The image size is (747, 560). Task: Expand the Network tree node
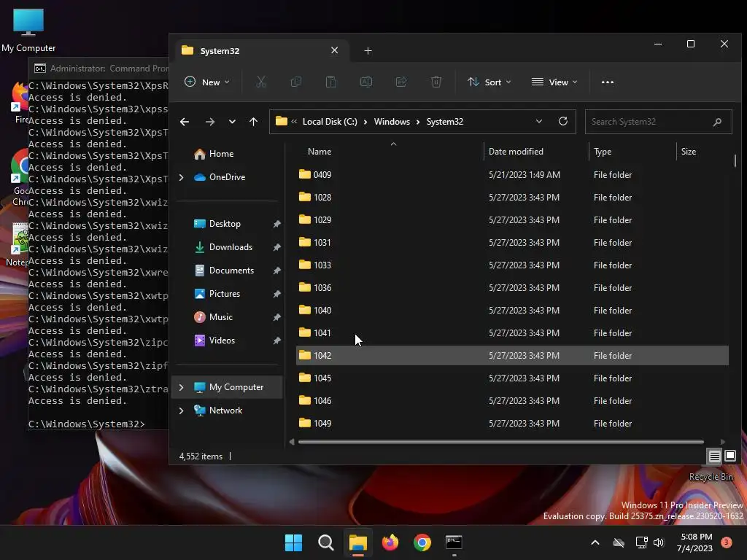pyautogui.click(x=181, y=411)
